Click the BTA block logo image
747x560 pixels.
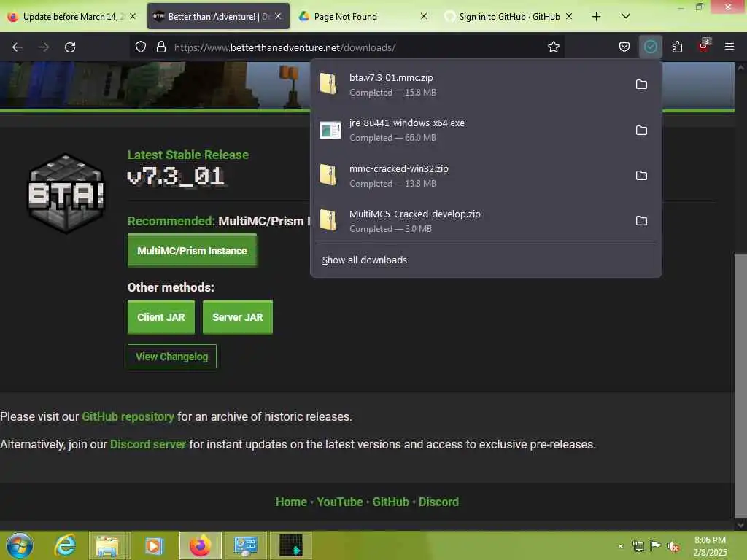(66, 192)
